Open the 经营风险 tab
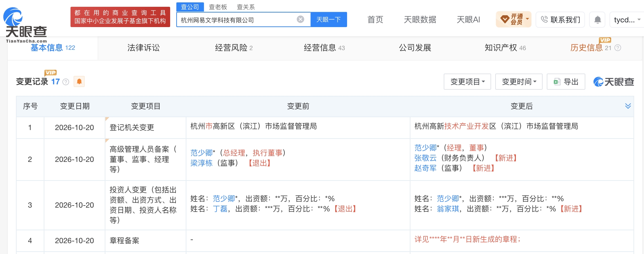The image size is (644, 254). (234, 48)
